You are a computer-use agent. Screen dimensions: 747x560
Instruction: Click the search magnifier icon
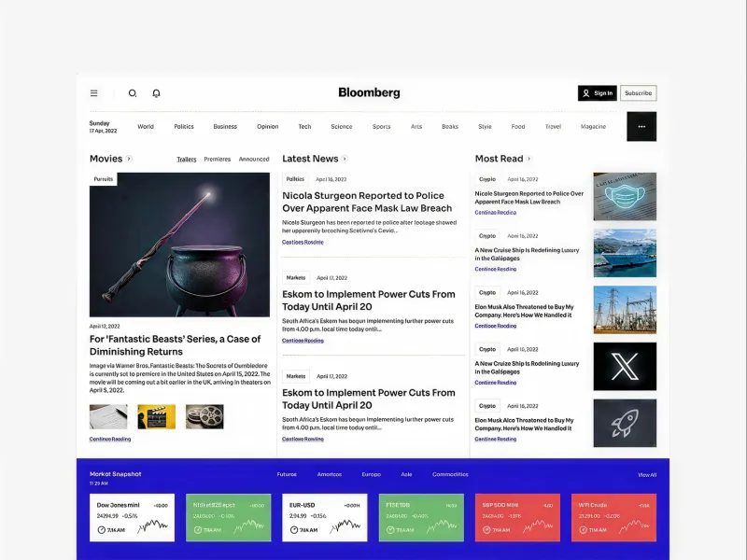click(133, 93)
